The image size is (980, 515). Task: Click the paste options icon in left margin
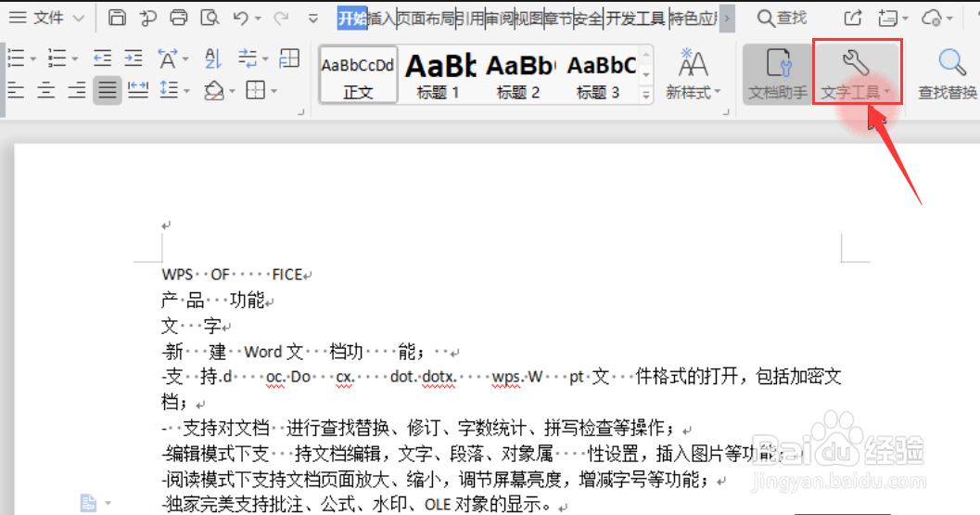[x=88, y=503]
